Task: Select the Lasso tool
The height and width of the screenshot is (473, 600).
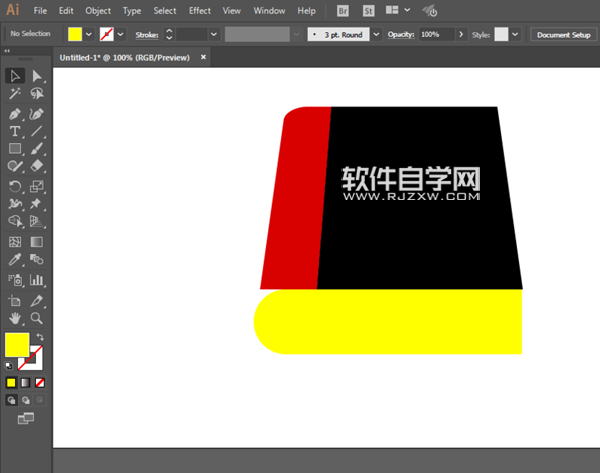Action: click(x=37, y=93)
